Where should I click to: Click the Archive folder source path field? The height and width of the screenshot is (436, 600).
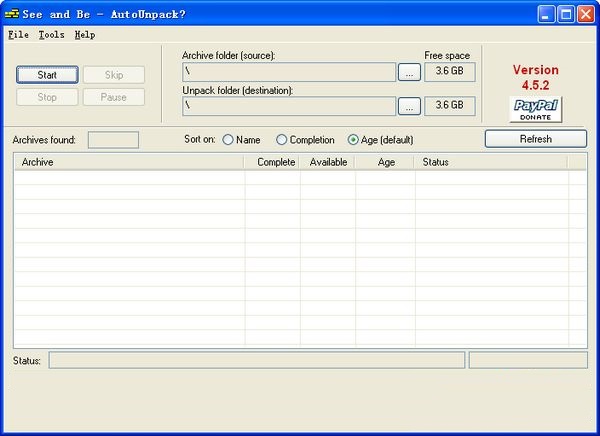point(289,72)
